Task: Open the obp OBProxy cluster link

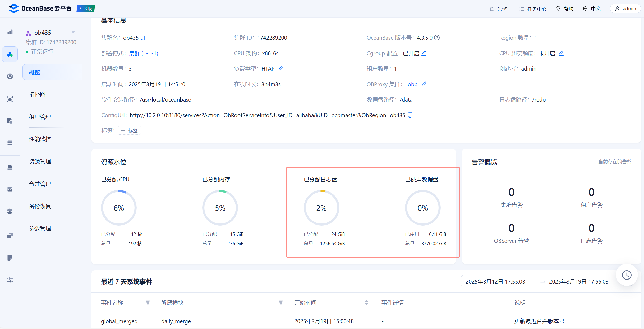Action: coord(412,84)
